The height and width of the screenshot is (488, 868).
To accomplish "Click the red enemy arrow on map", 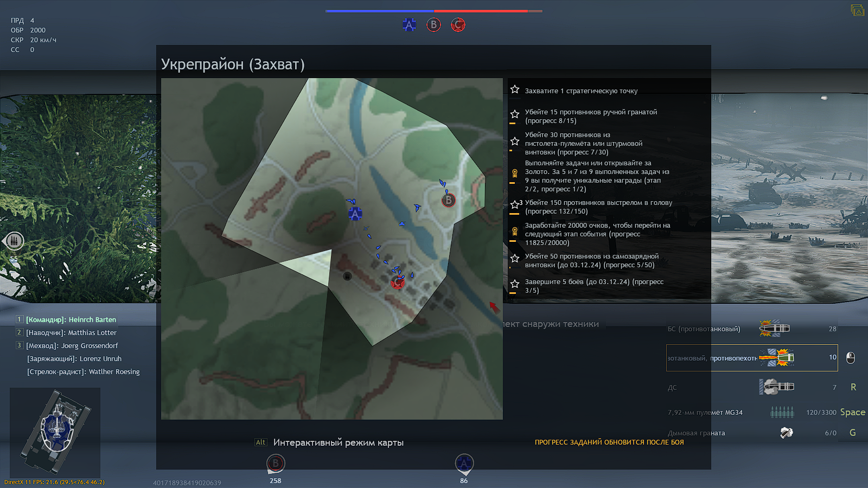I will [x=494, y=307].
